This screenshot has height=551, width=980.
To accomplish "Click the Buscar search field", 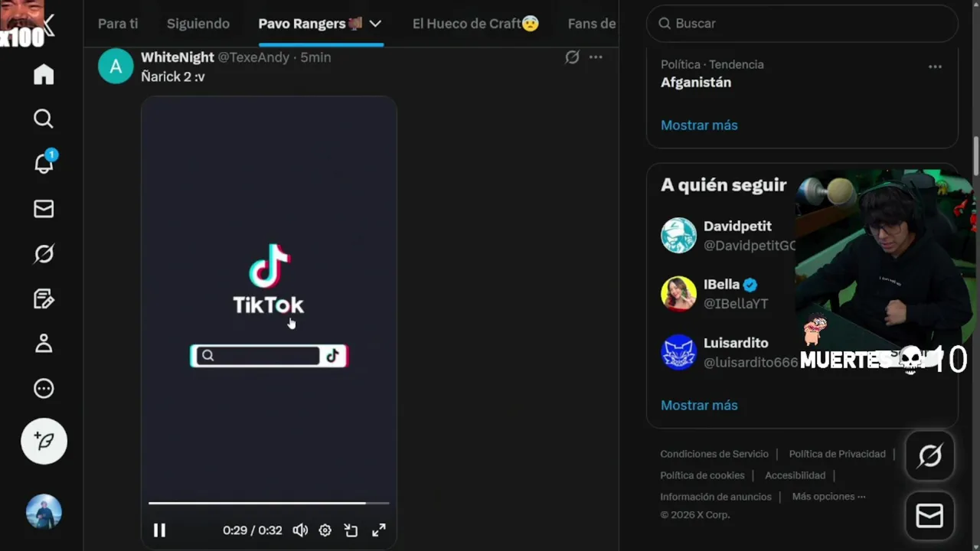I will coord(802,24).
